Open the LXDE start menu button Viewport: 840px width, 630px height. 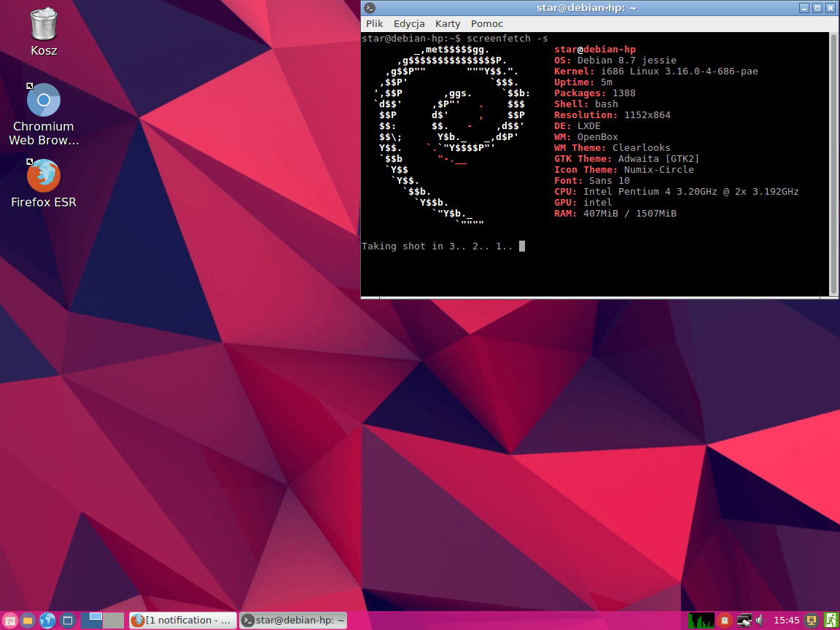[x=9, y=621]
